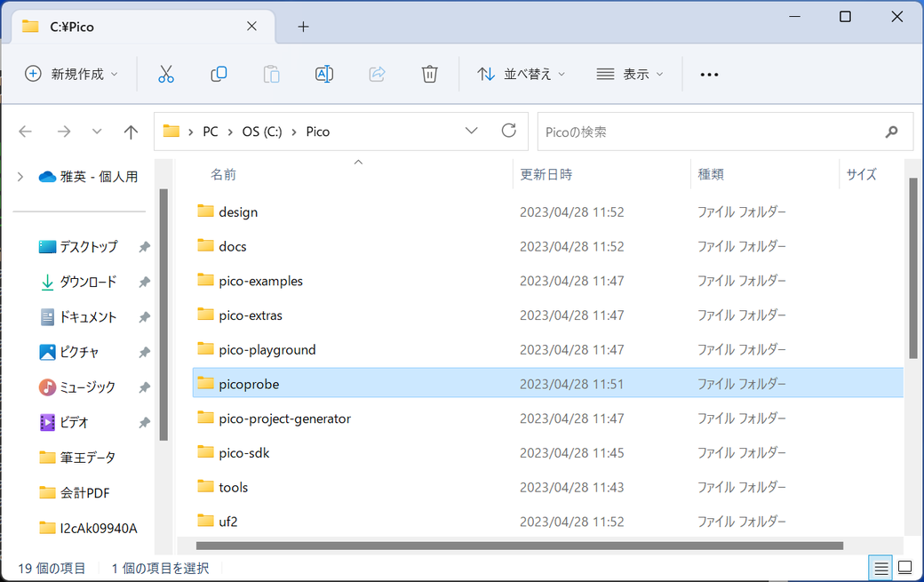Click the Delete trash icon
Image resolution: width=924 pixels, height=582 pixels.
(x=430, y=75)
